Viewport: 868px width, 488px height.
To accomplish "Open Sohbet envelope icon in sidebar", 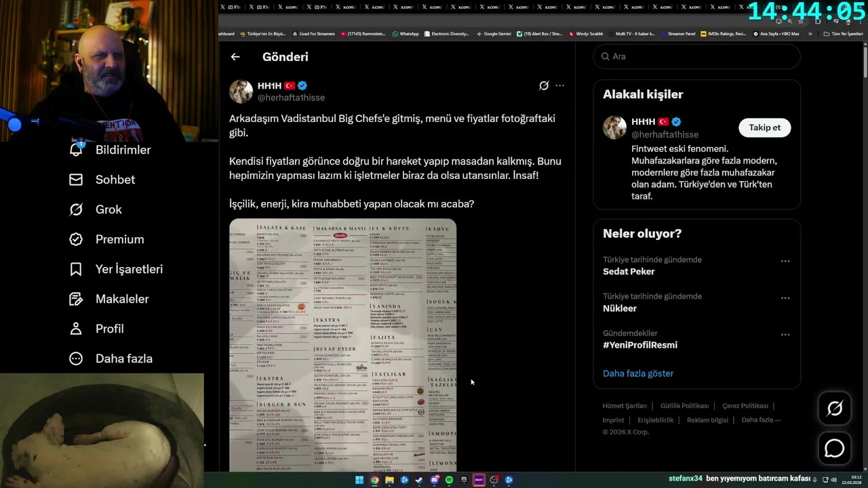I will [76, 180].
